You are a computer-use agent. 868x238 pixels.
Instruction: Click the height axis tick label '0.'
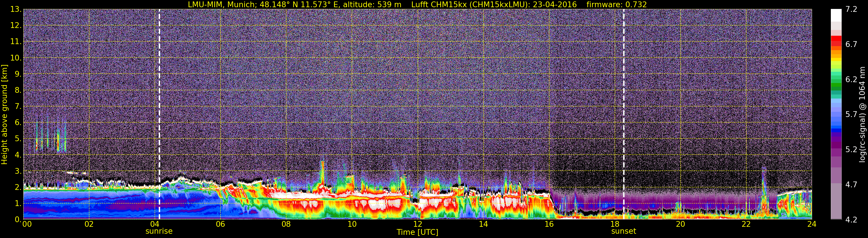[18, 219]
